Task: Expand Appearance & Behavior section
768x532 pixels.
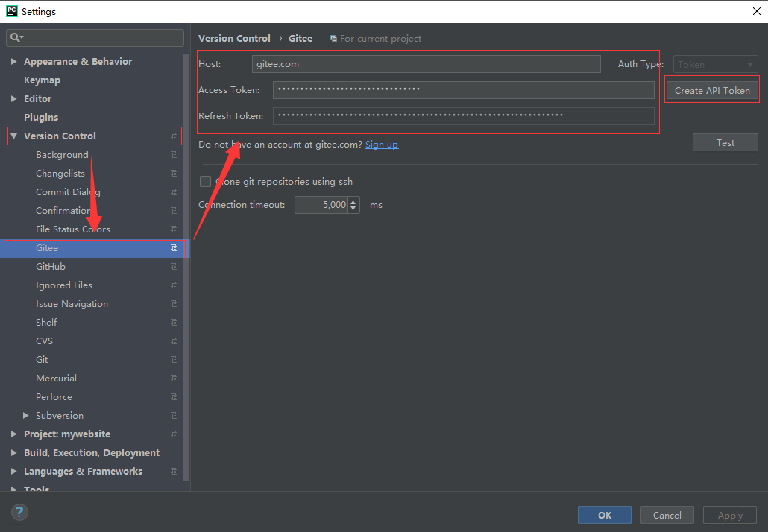Action: [13, 61]
